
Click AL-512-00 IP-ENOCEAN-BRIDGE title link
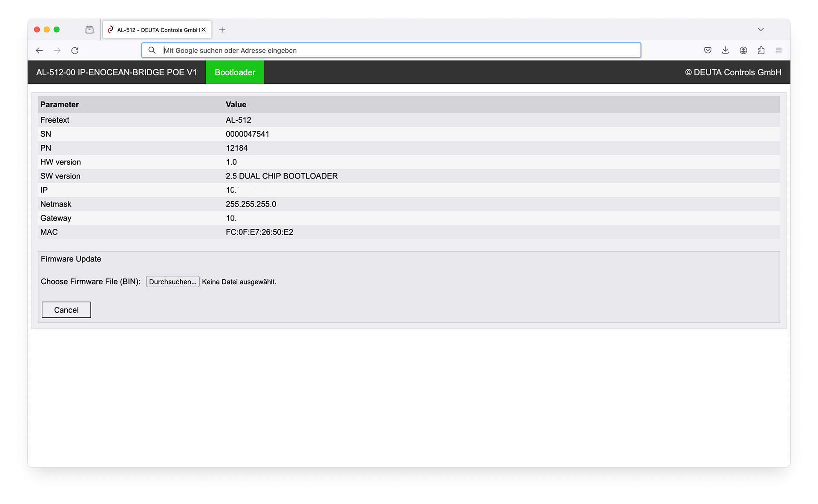116,72
